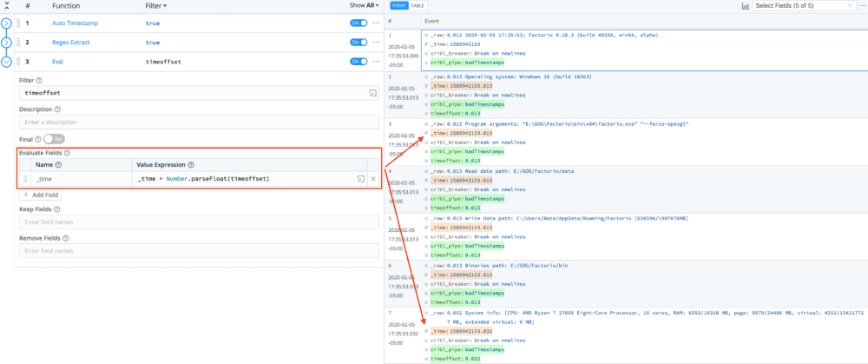Screen dimensions: 868x364
Task: Open the filter expression editor for timeoffset
Action: (x=372, y=93)
